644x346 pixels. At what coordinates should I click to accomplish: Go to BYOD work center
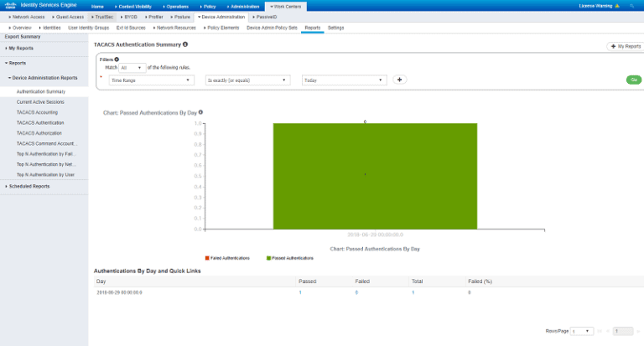[129, 18]
